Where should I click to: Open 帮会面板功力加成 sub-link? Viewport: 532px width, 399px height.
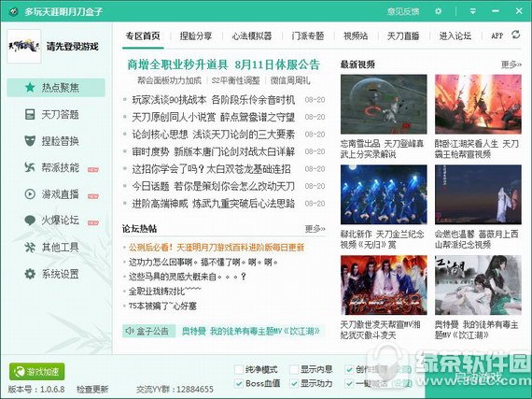click(169, 80)
